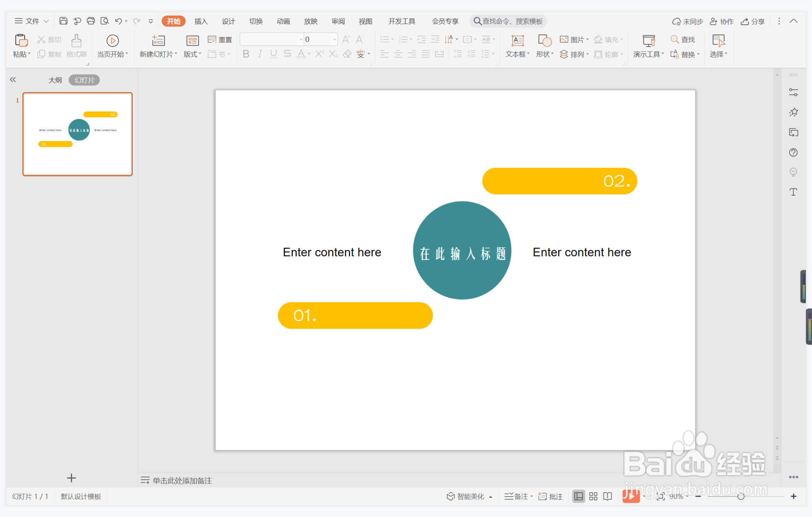Click the Undo arrow icon
The width and height of the screenshot is (812, 517).
coord(119,21)
